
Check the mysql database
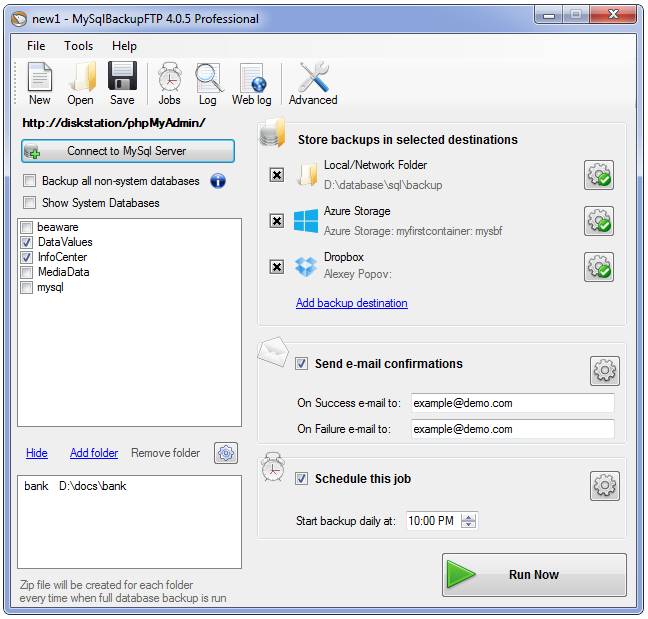26,287
